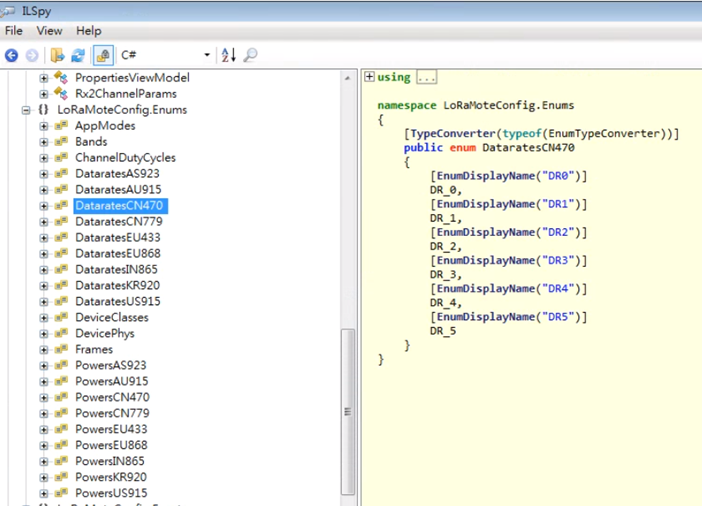The width and height of the screenshot is (702, 506).
Task: Click the DataratesEU868 enum icon
Action: [x=61, y=254]
